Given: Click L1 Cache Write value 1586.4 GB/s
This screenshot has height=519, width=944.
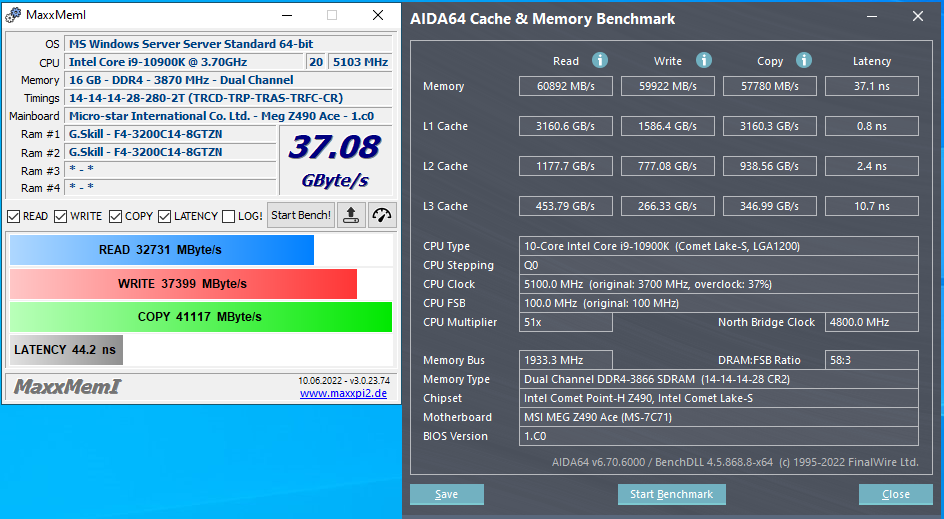Looking at the screenshot, I should click(x=668, y=126).
